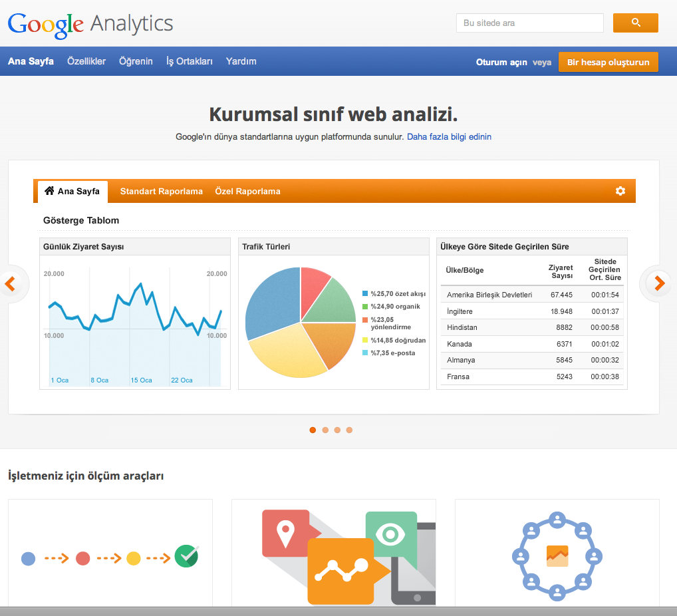Click the Ülke/Bölge column header
This screenshot has height=616, width=677.
pyautogui.click(x=465, y=271)
